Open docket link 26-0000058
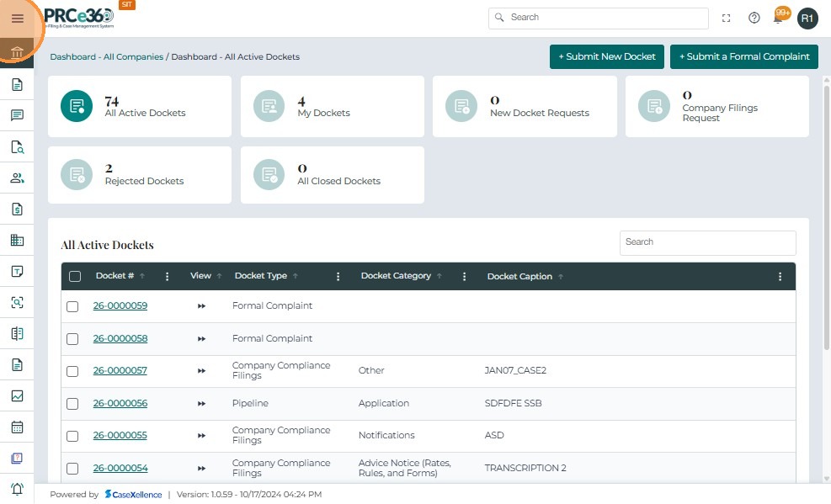 (120, 338)
